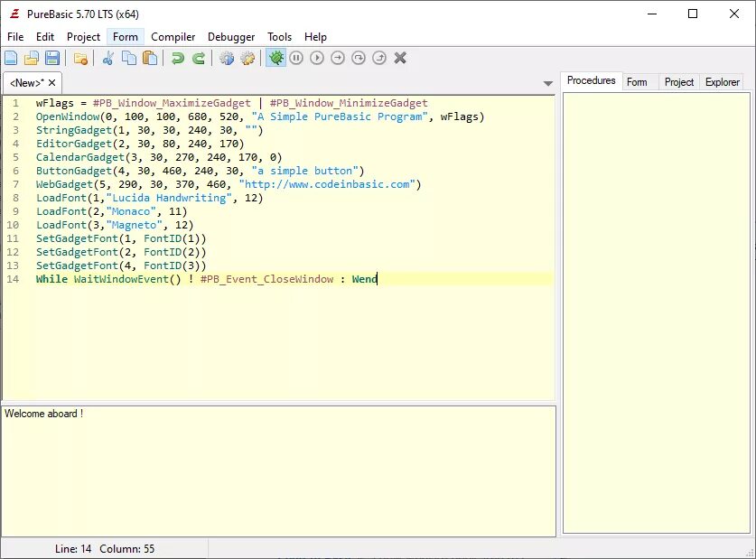Open the Compiler menu
The image size is (756, 559).
(x=173, y=37)
